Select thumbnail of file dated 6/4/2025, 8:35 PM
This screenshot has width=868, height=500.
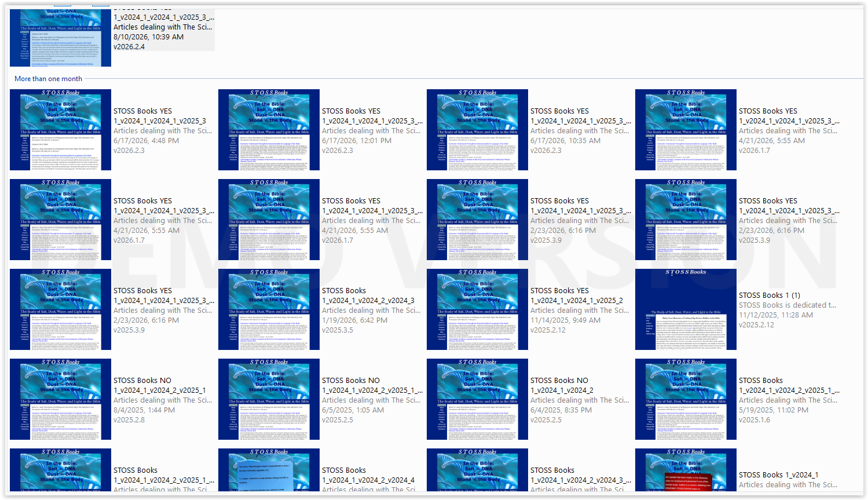477,399
